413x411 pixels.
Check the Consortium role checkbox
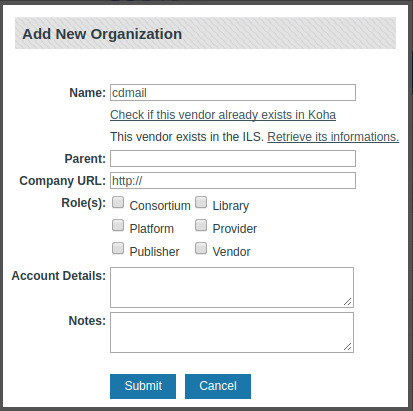point(118,202)
